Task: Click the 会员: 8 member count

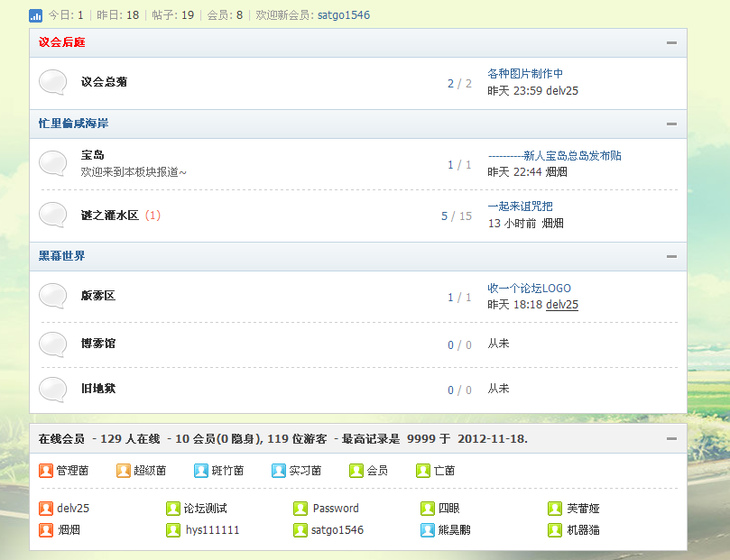Action: point(225,15)
